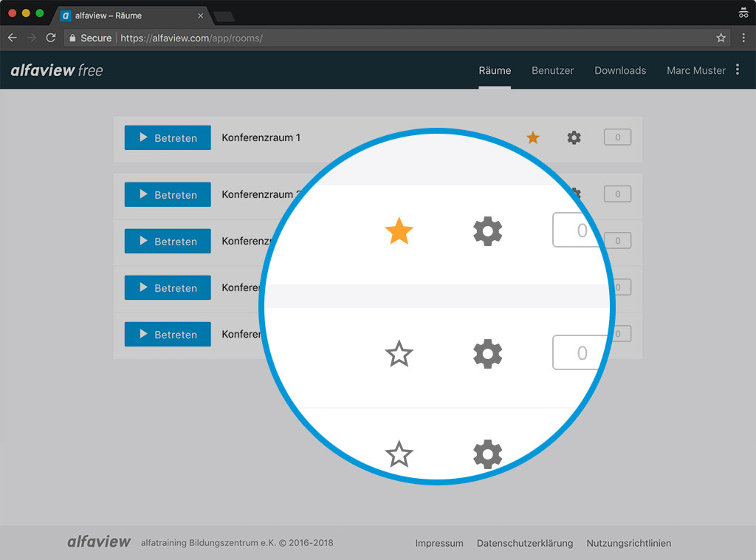Click the fourth room's Betreten button
Image resolution: width=756 pixels, height=560 pixels.
click(168, 287)
